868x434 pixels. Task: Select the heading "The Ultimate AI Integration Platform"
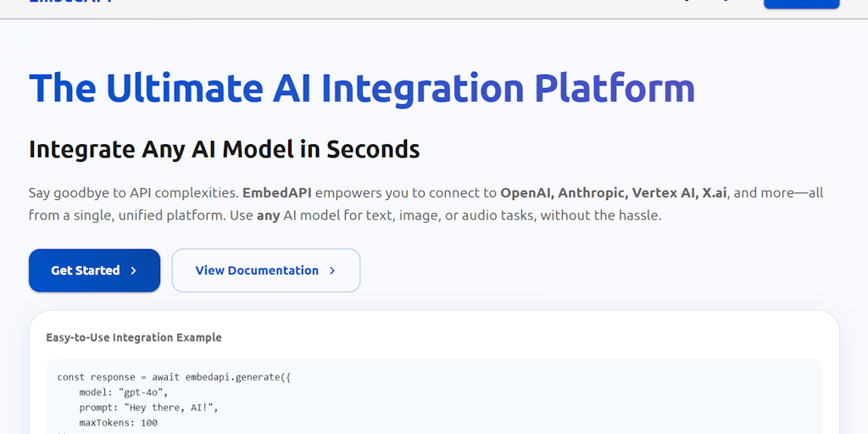click(x=361, y=88)
